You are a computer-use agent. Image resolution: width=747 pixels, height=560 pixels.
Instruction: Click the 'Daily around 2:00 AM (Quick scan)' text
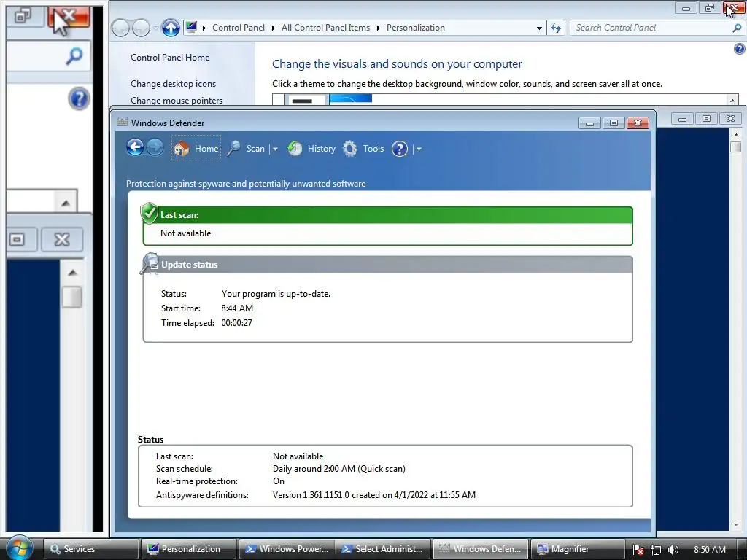[x=338, y=469]
